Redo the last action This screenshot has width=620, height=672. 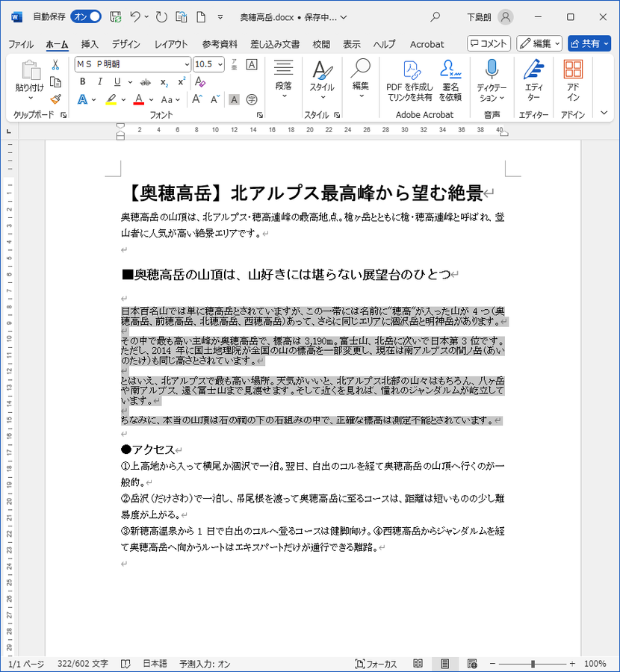(x=161, y=17)
